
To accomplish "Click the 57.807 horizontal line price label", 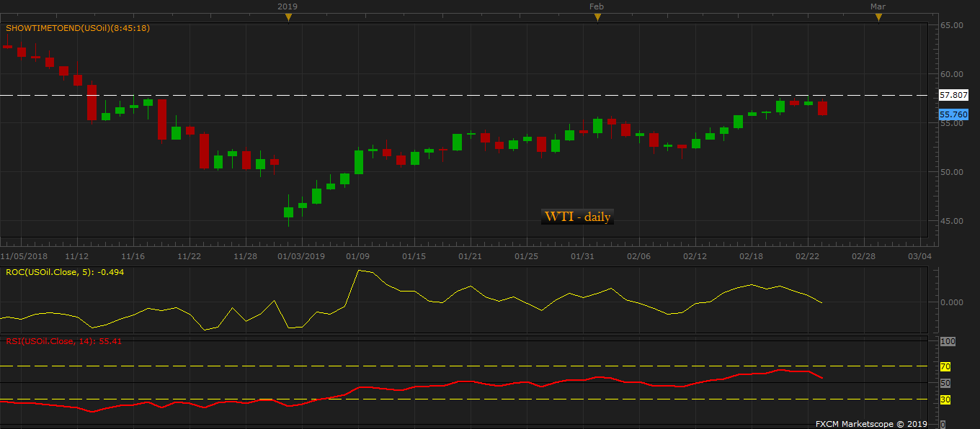I will [953, 95].
